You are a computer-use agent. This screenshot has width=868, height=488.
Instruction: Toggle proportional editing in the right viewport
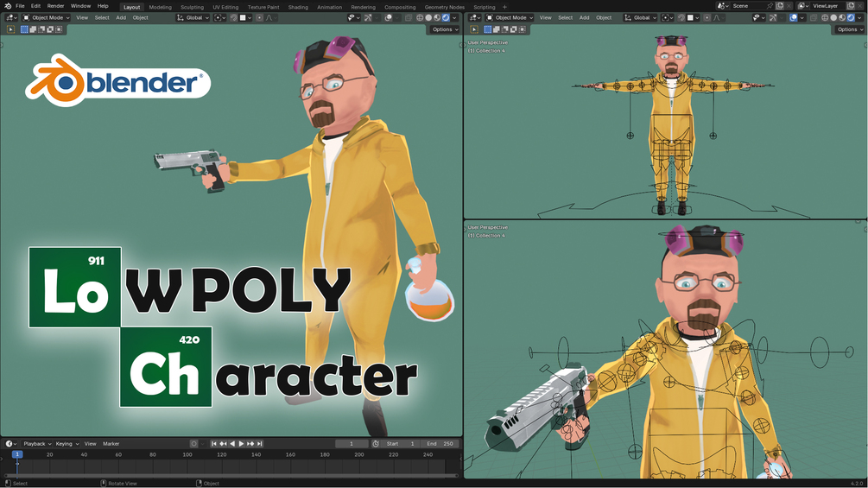pos(706,17)
